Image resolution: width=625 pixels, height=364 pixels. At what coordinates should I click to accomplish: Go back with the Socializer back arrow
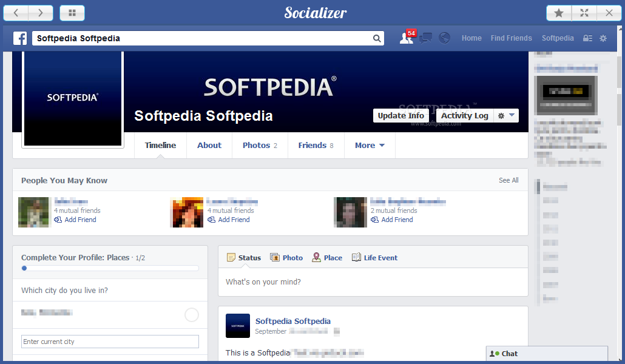[16, 13]
